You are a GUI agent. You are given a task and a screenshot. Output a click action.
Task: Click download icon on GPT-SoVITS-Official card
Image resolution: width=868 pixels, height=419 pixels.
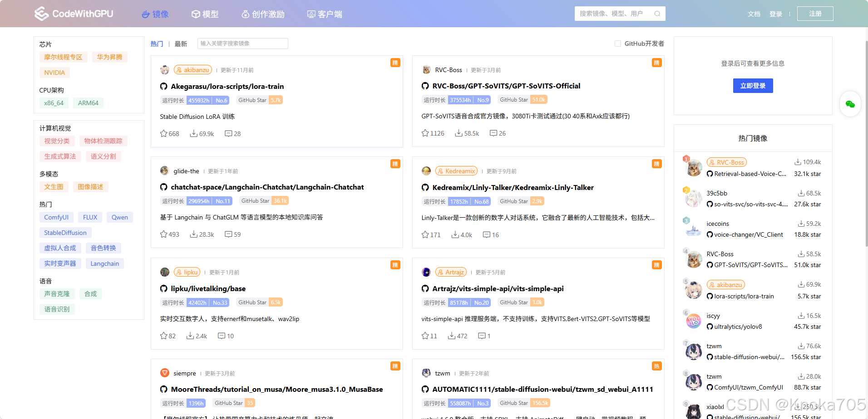(x=459, y=133)
